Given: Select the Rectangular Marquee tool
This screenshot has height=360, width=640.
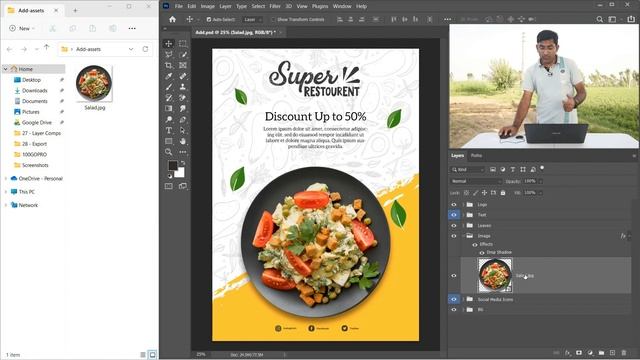Looking at the screenshot, I should point(182,44).
